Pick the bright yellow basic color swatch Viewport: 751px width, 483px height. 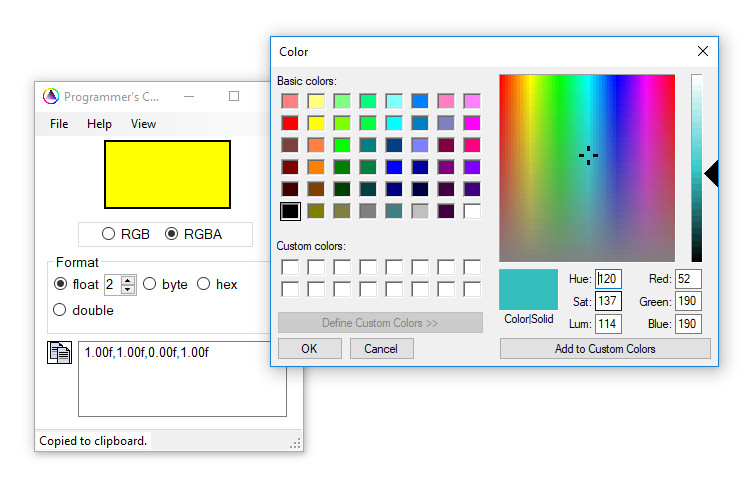point(316,123)
